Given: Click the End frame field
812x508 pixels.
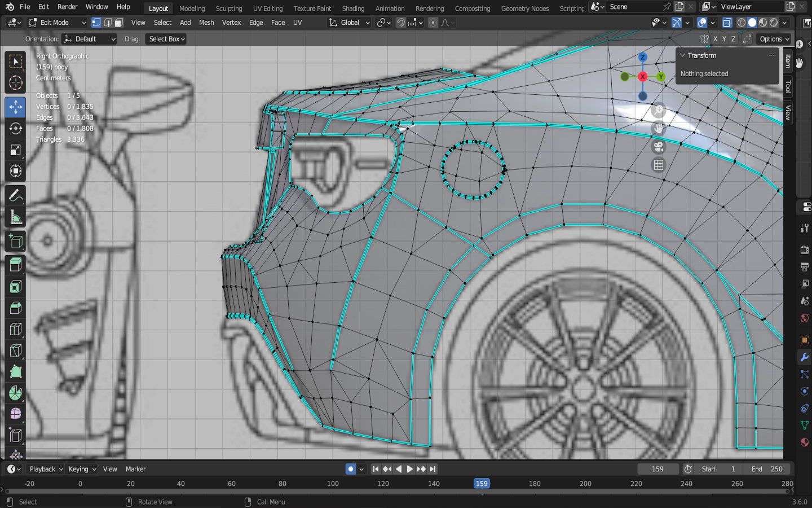Looking at the screenshot, I should pyautogui.click(x=767, y=469).
